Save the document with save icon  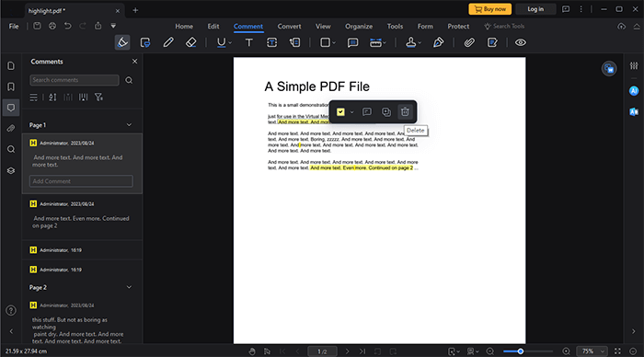(x=37, y=26)
